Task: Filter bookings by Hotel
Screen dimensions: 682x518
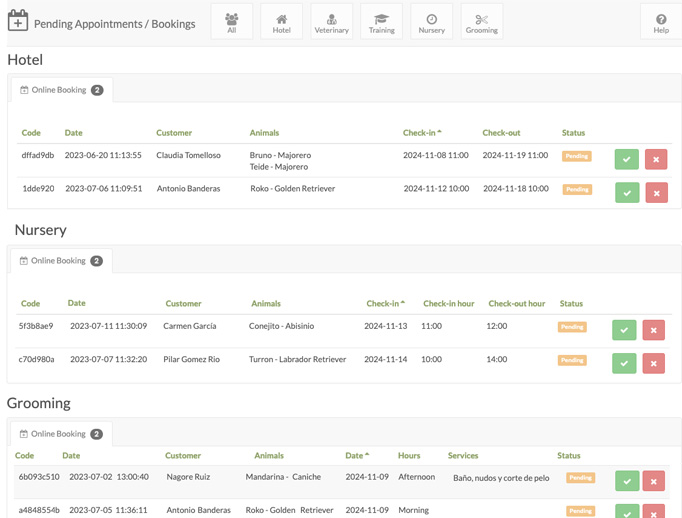Action: [x=281, y=22]
